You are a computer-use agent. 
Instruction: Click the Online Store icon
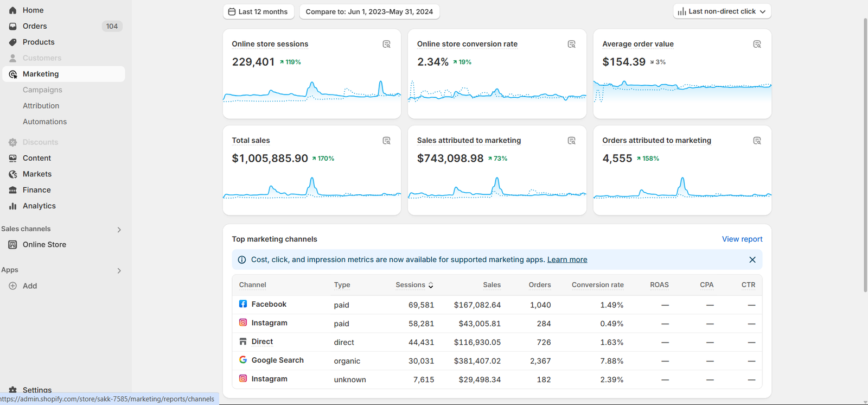[12, 244]
